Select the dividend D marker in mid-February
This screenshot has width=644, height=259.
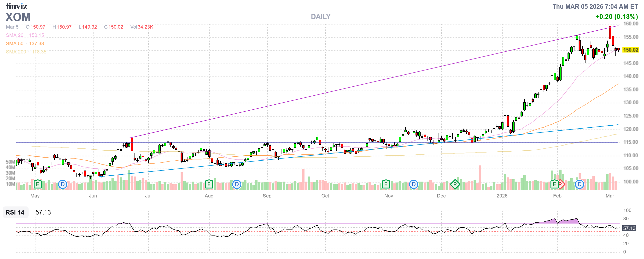(x=579, y=185)
